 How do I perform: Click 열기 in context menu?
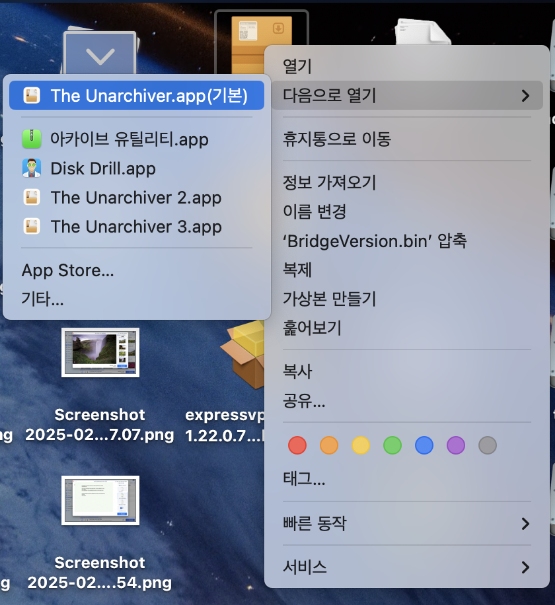(x=407, y=66)
